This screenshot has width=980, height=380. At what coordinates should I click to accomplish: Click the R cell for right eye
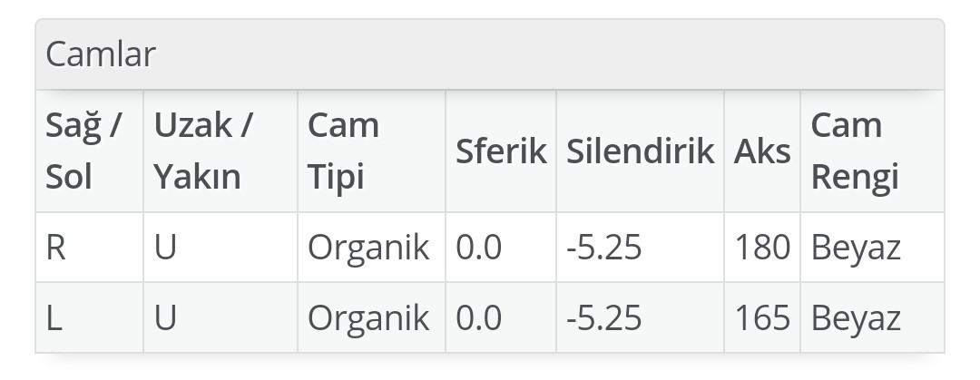(56, 248)
